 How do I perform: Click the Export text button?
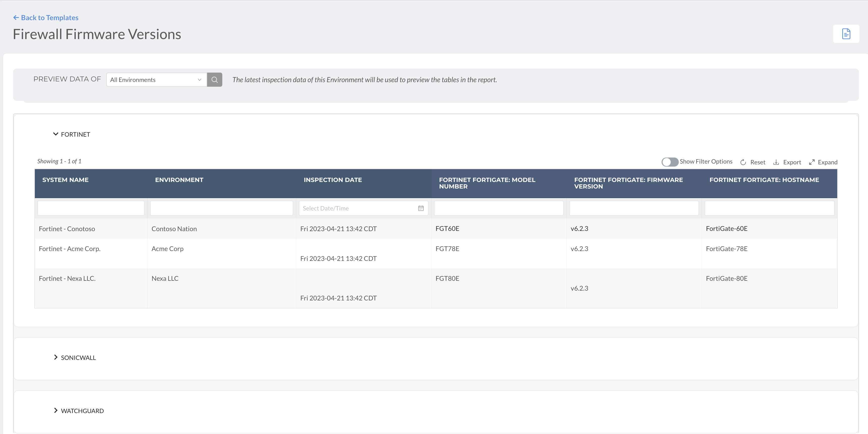pyautogui.click(x=792, y=162)
